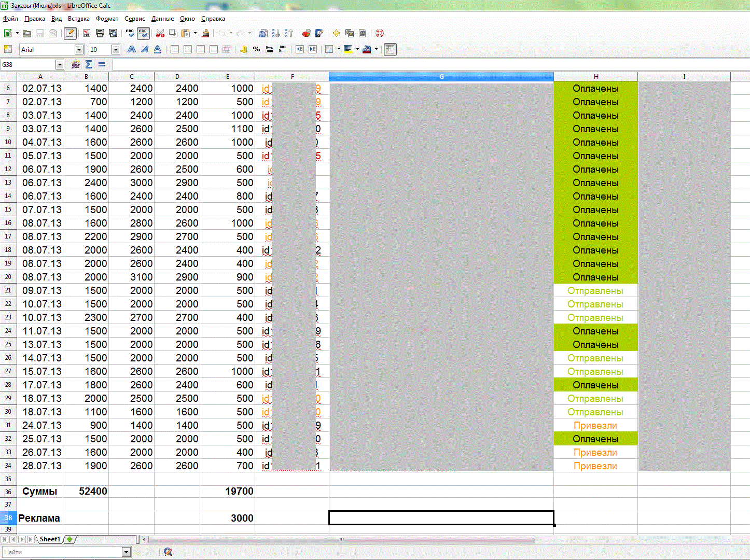Viewport: 750px width, 560px height.
Task: Expand the background color dropdown arrow
Action: pos(357,49)
